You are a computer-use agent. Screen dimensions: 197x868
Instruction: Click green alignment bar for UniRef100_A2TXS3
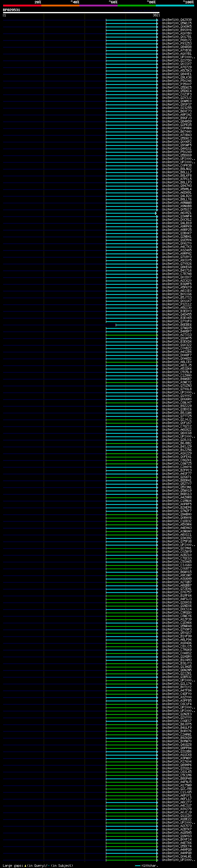click(132, 335)
